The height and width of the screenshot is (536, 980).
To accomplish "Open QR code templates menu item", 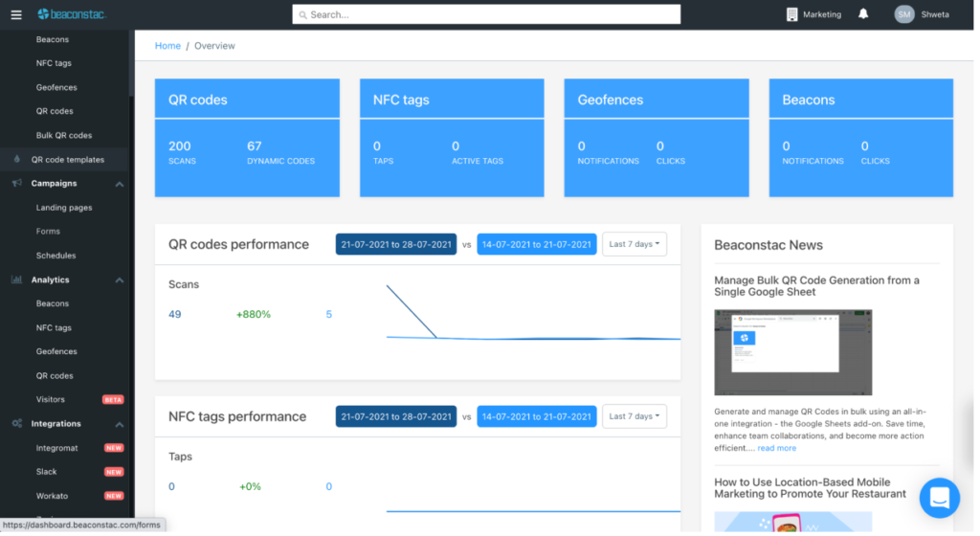I will click(x=68, y=160).
